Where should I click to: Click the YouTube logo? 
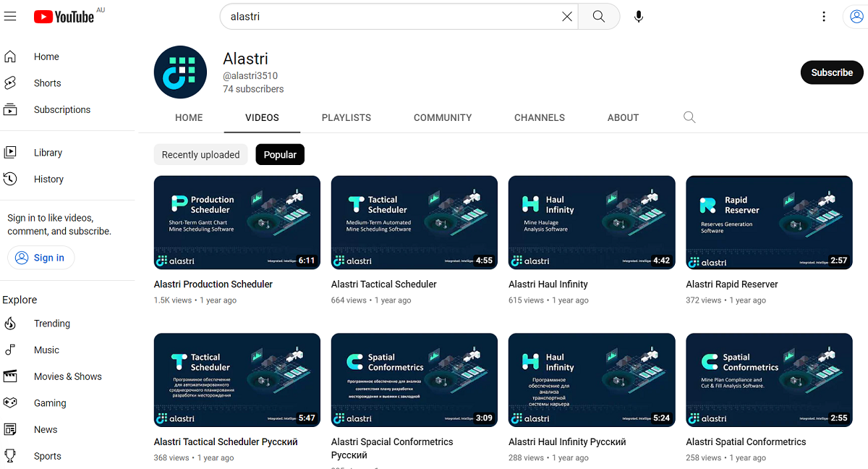tap(64, 16)
